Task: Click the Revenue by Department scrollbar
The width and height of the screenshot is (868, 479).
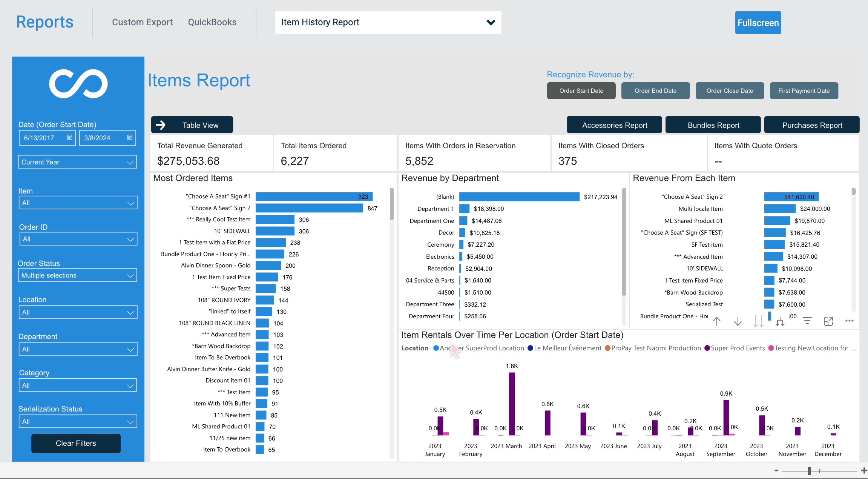Action: click(x=624, y=242)
